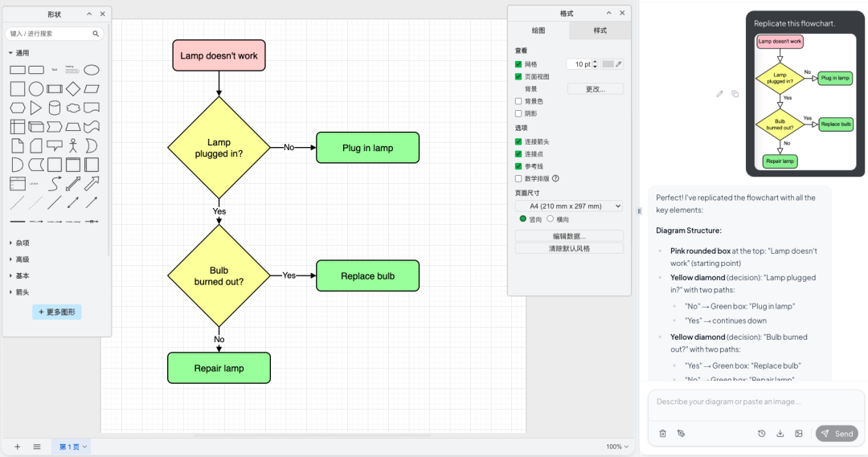Switch to the 绘图 diagram tab

pos(538,31)
